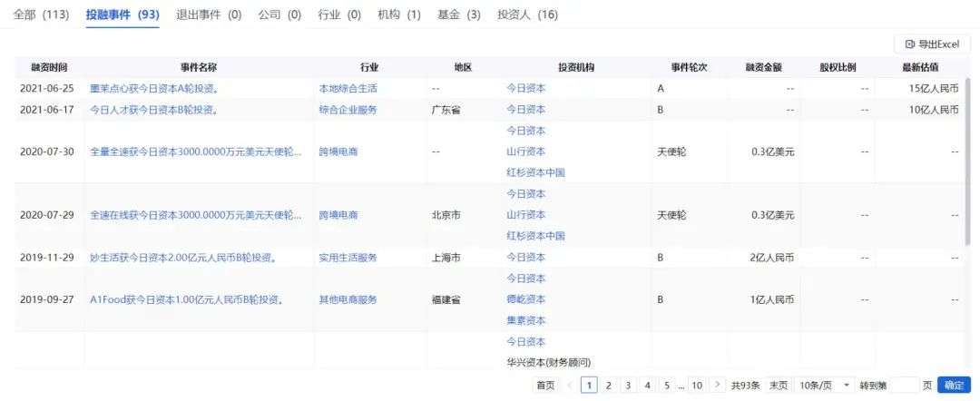Click the 事件名称 column header
Screen dimensions: 980x401
(x=199, y=67)
